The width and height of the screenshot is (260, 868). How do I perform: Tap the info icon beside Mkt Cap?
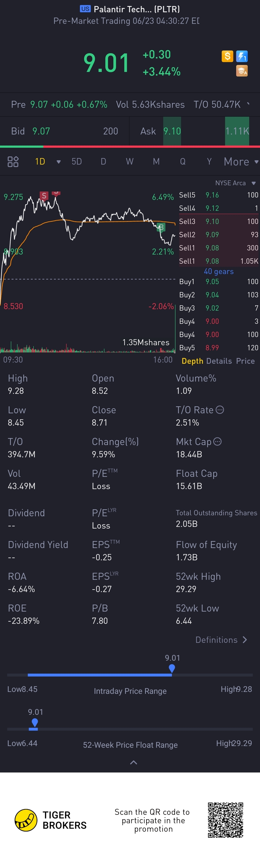pyautogui.click(x=218, y=441)
